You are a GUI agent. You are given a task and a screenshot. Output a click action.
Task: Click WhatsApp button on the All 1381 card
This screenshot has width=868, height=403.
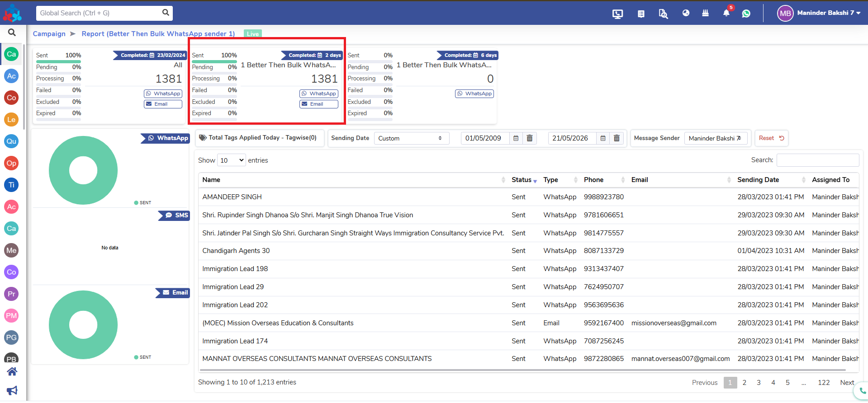[163, 94]
